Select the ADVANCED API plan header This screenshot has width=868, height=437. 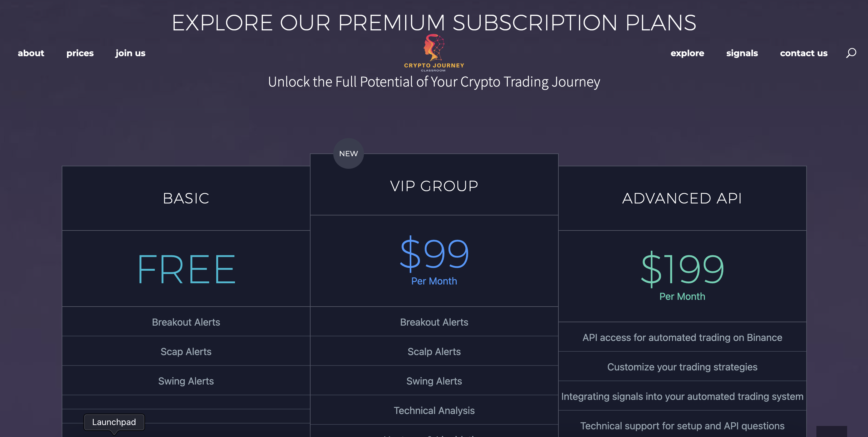pos(682,198)
